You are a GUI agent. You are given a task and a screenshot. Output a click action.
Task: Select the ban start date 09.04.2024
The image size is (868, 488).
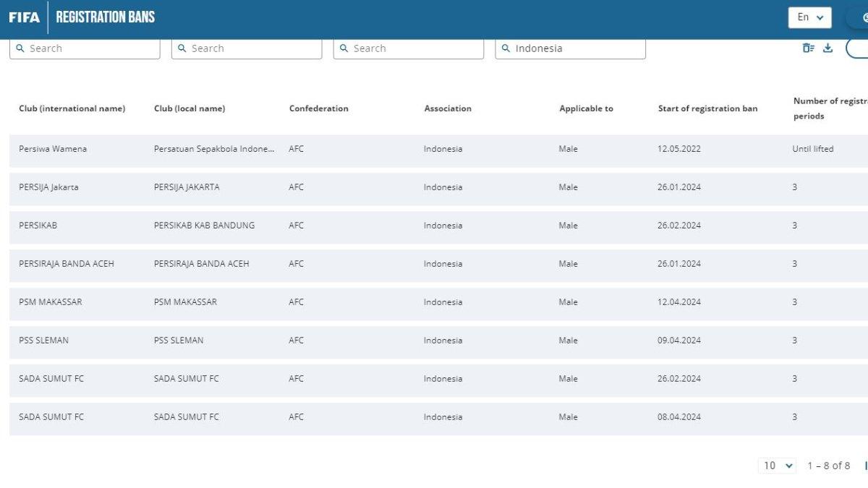point(679,341)
